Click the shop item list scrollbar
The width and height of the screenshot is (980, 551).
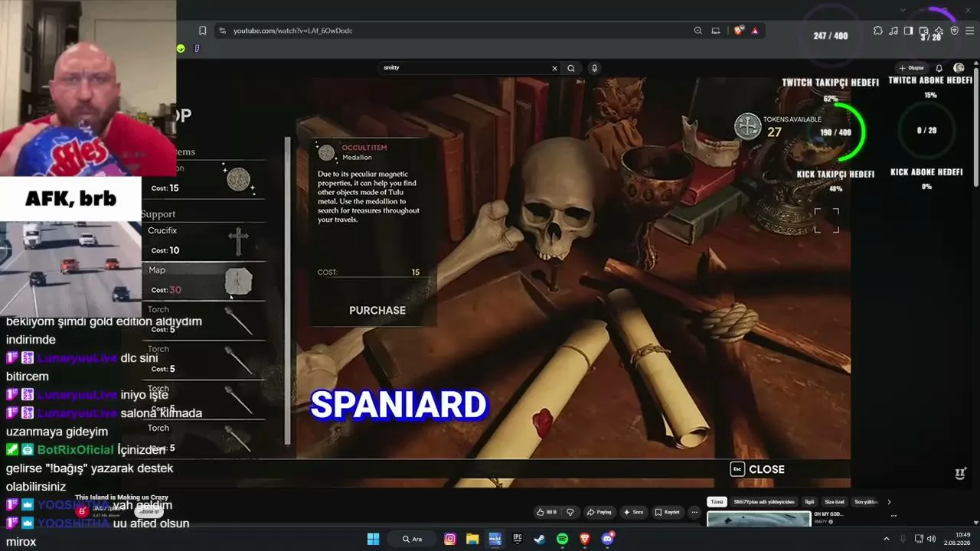(x=287, y=291)
